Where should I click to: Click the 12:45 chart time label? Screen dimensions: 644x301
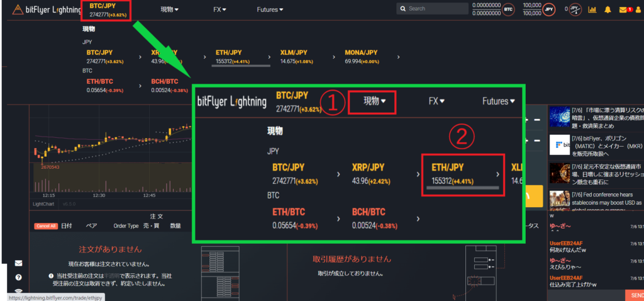(150, 196)
